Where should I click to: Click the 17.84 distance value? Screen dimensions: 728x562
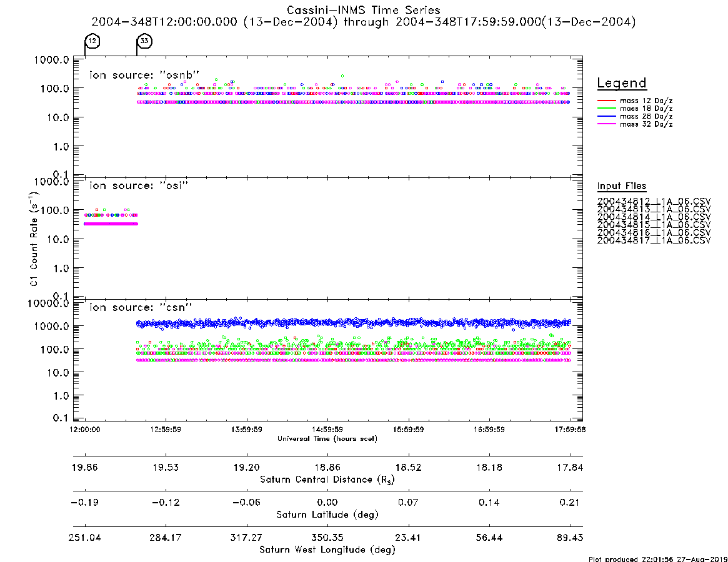[x=570, y=467]
